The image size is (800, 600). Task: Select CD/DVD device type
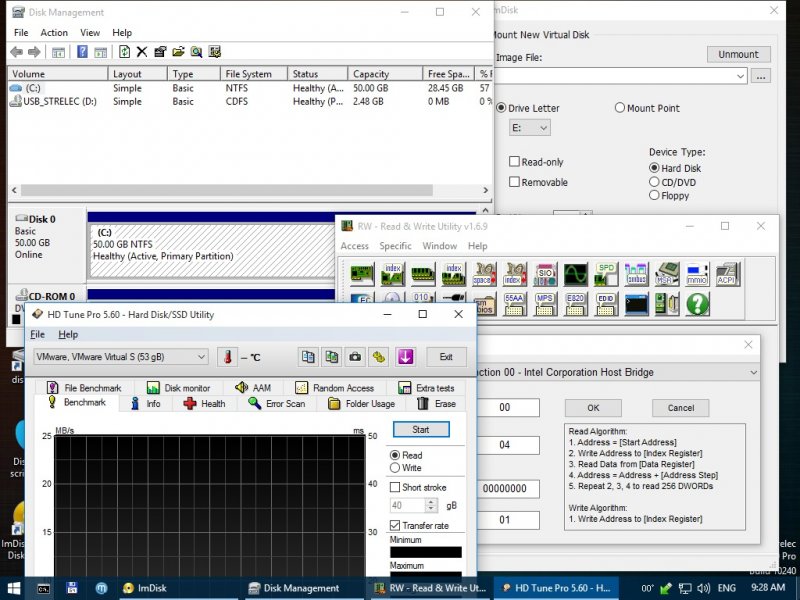coord(654,182)
